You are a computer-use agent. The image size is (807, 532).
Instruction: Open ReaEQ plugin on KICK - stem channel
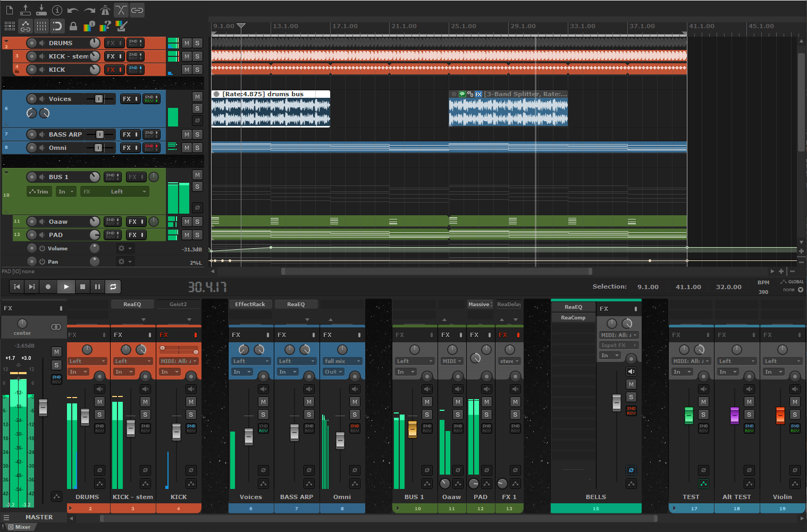click(132, 305)
